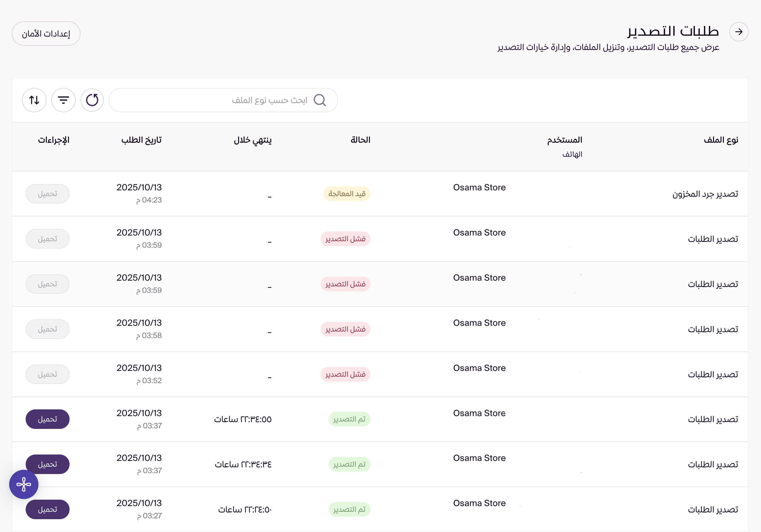The height and width of the screenshot is (532, 761).
Task: Click the قيد المعالجة status badge
Action: [x=347, y=193]
